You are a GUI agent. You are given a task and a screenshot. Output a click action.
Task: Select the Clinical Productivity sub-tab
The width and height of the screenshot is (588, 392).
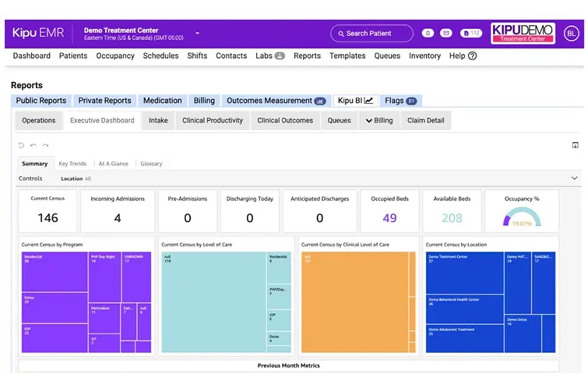(213, 120)
